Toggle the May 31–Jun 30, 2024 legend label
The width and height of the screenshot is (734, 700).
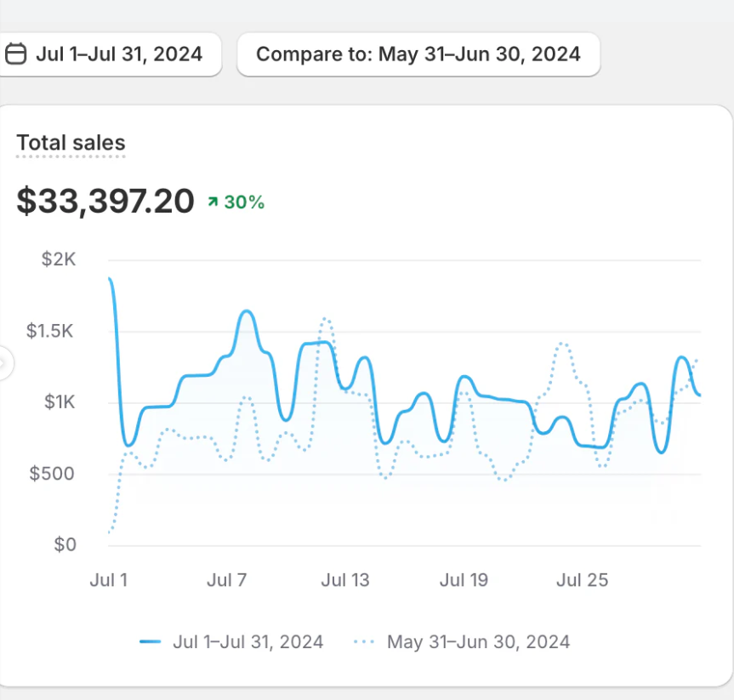tap(478, 641)
